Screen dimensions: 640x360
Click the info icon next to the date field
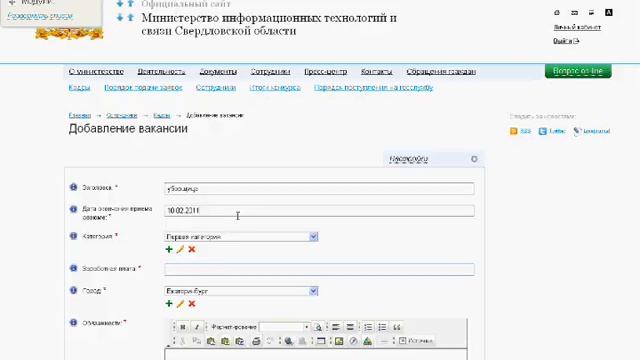pyautogui.click(x=73, y=209)
